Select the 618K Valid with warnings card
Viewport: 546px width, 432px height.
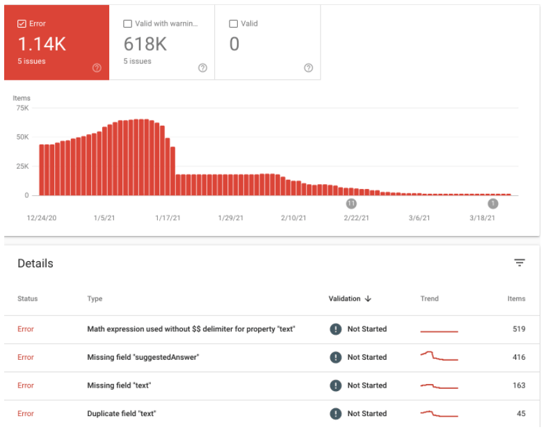(x=162, y=42)
